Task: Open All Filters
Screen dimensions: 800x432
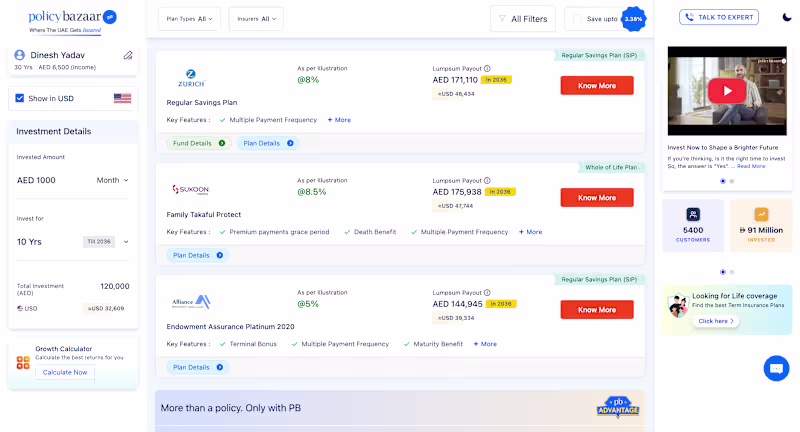Action: click(523, 19)
